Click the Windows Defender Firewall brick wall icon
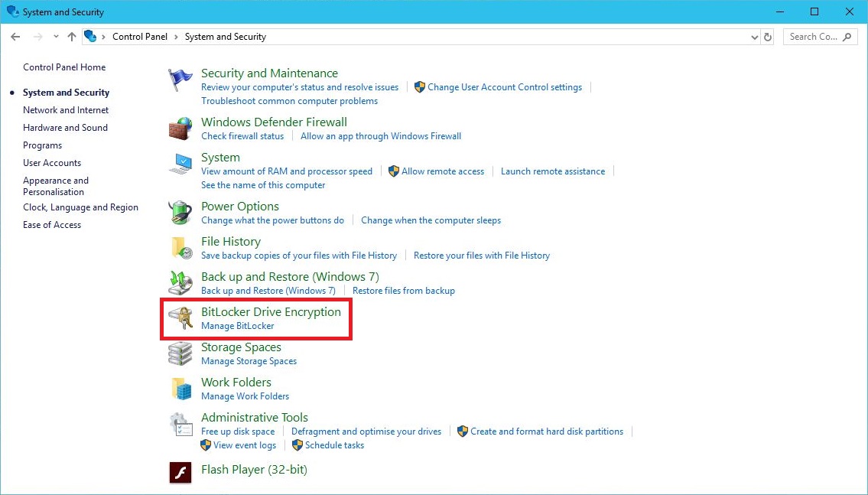Image resolution: width=868 pixels, height=495 pixels. [x=180, y=129]
